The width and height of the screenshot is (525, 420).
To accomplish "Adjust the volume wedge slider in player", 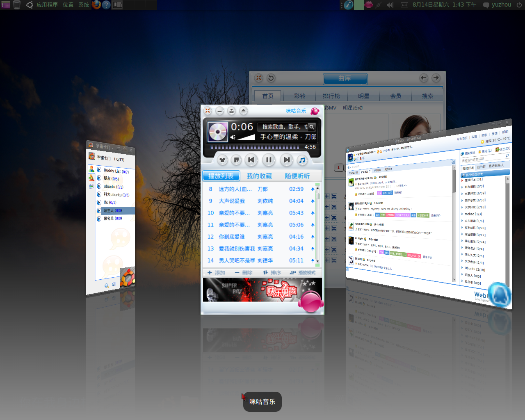I will coord(246,137).
